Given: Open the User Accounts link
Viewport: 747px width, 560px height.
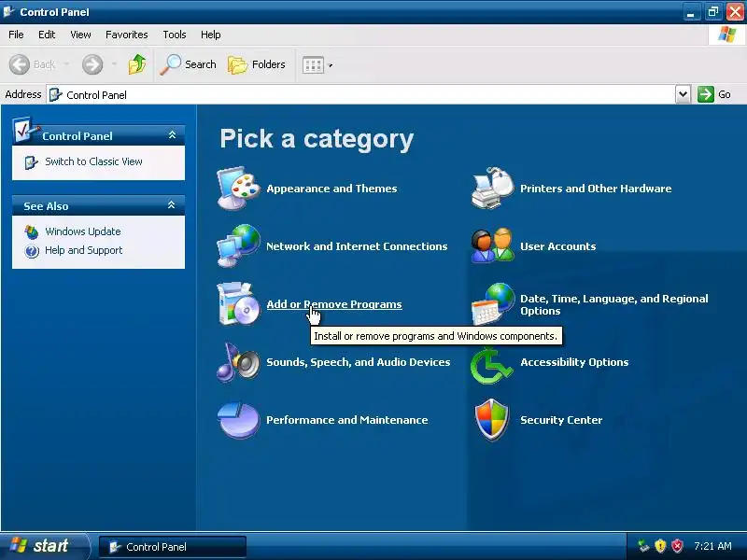Looking at the screenshot, I should click(x=557, y=246).
